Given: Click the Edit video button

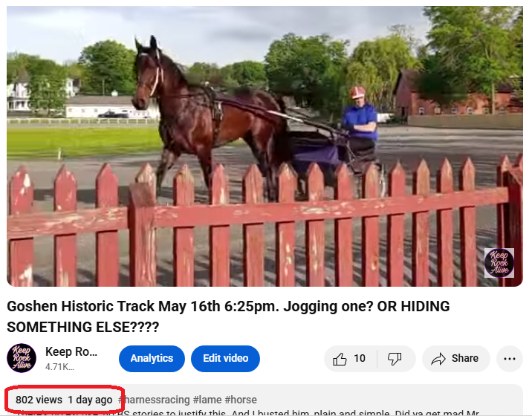Looking at the screenshot, I should (225, 358).
